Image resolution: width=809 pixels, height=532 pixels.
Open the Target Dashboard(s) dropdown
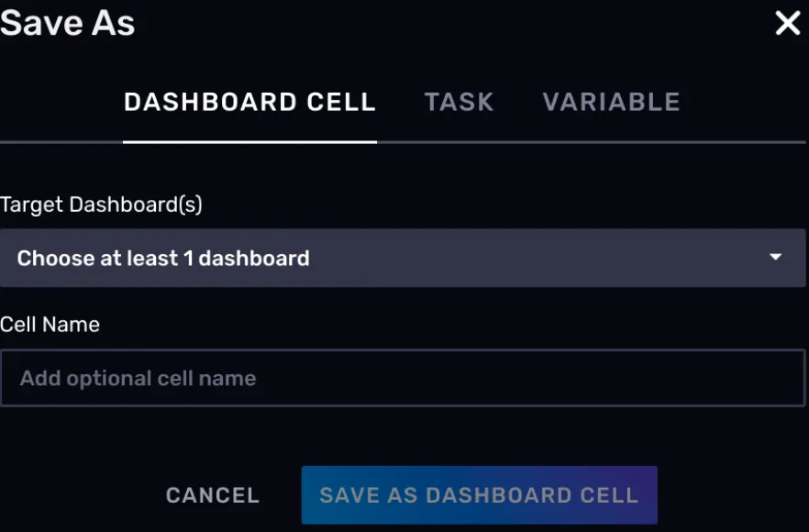point(403,258)
